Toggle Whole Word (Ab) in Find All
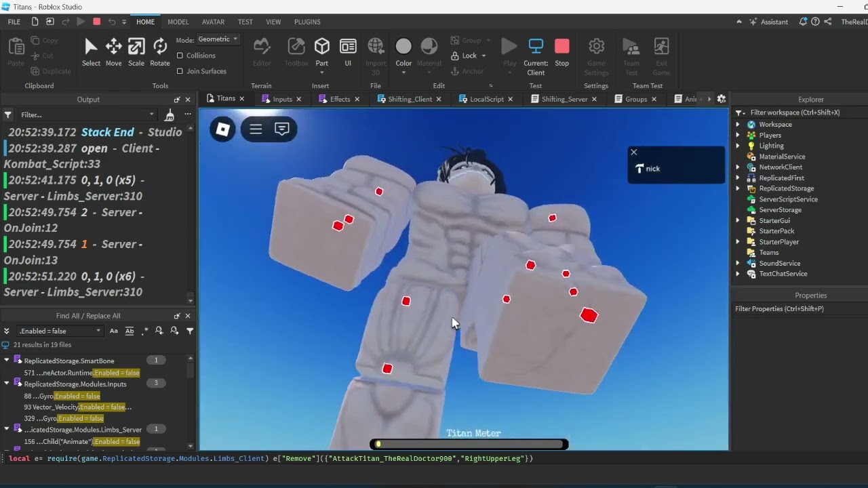This screenshot has height=488, width=868. point(130,331)
